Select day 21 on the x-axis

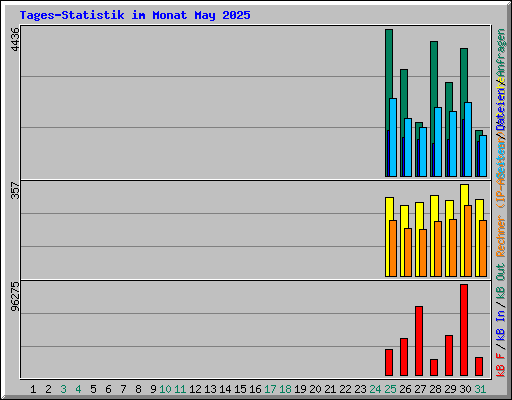(330, 389)
